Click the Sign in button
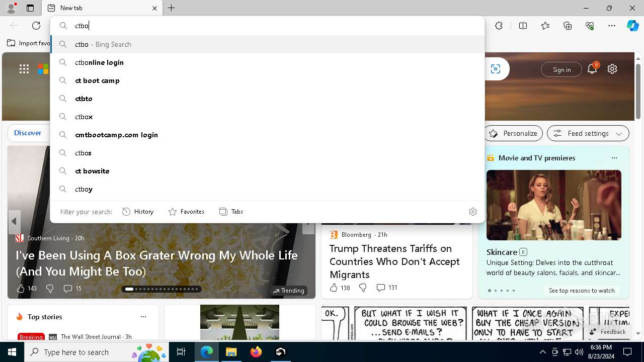644x362 pixels. click(x=561, y=69)
